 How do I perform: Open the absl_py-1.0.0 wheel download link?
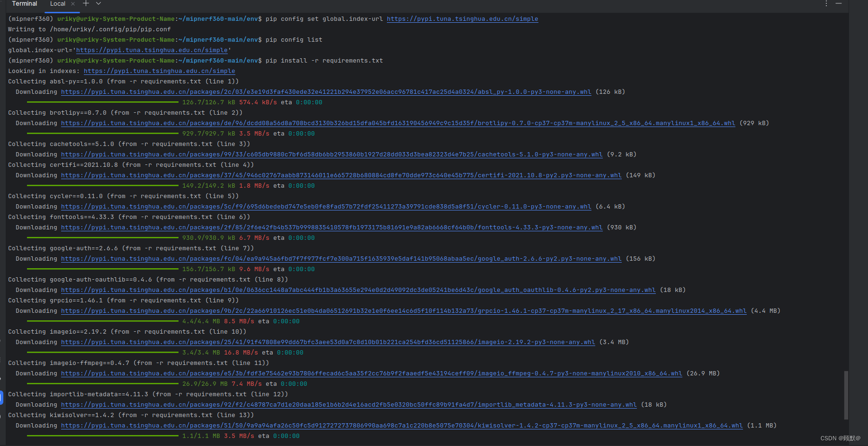click(x=326, y=91)
